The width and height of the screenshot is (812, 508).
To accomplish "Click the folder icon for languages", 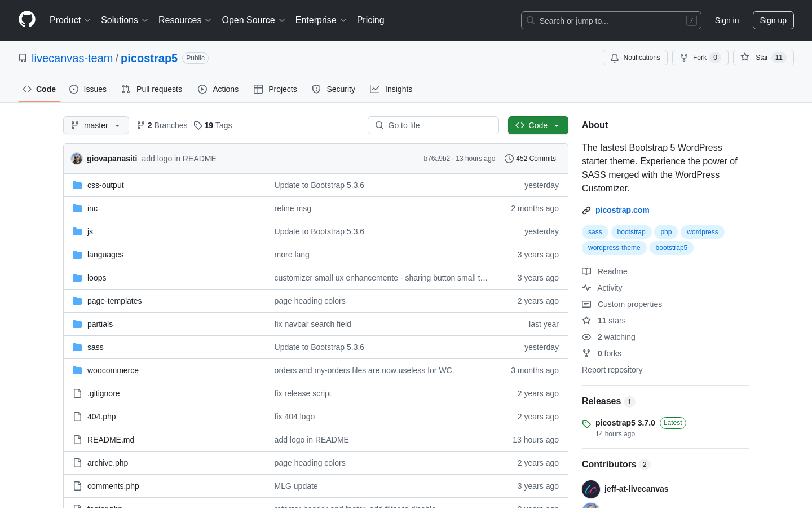I will 77,255.
